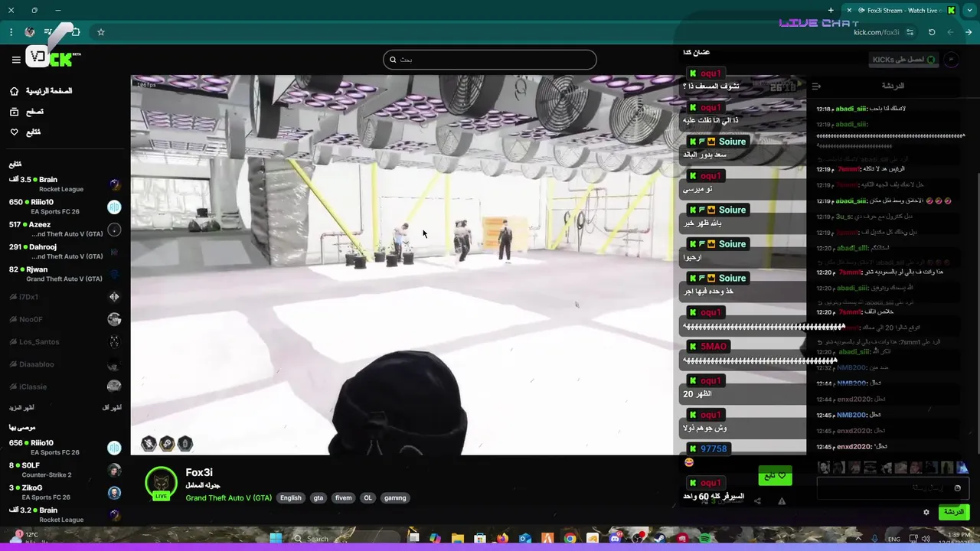The width and height of the screenshot is (980, 551).
Task: Select the English tag
Action: point(290,498)
